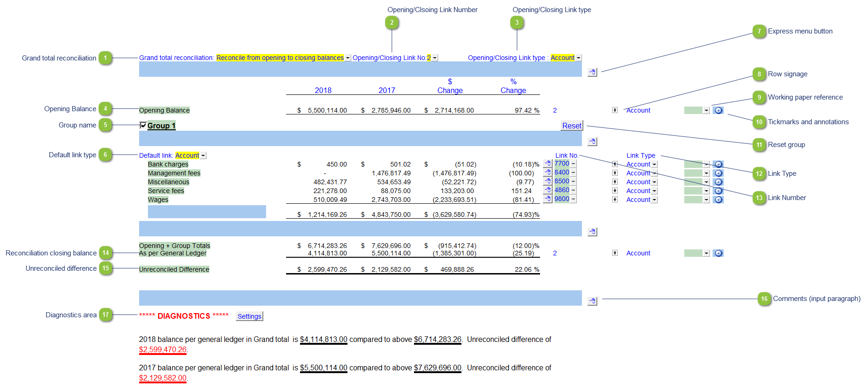Screen dimensions: 868x388
Task: Click the plus row sign on Service fees row
Action: (615, 191)
